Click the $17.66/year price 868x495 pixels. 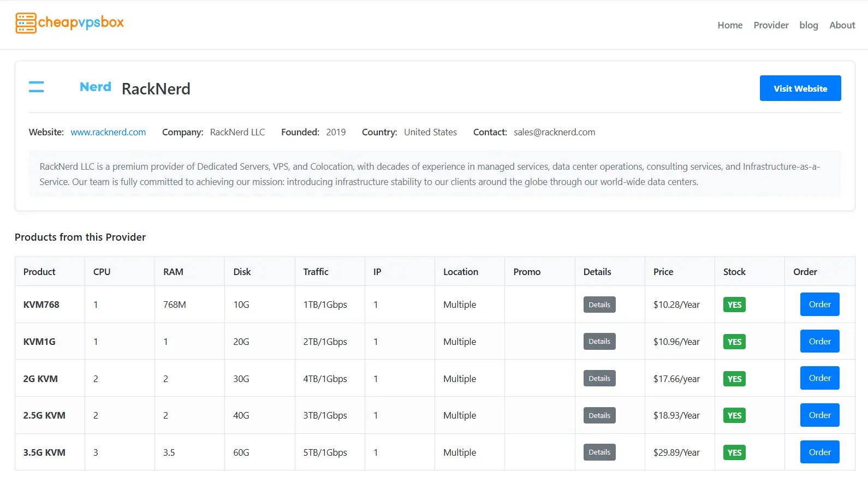tap(676, 379)
